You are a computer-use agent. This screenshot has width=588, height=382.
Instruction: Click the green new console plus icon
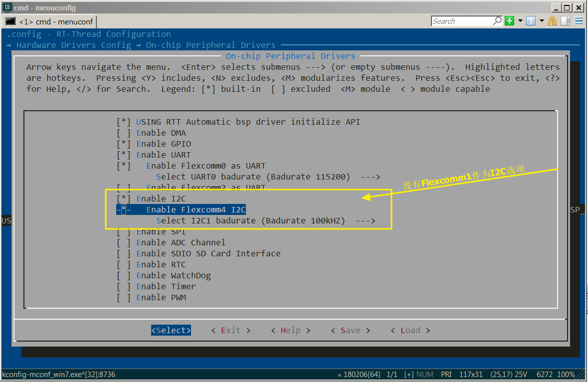point(509,21)
